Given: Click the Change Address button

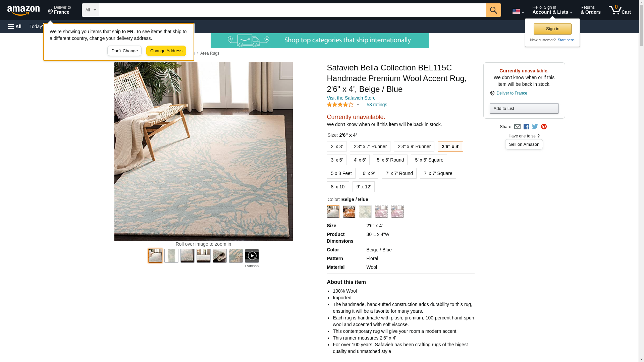Looking at the screenshot, I should pos(166,51).
